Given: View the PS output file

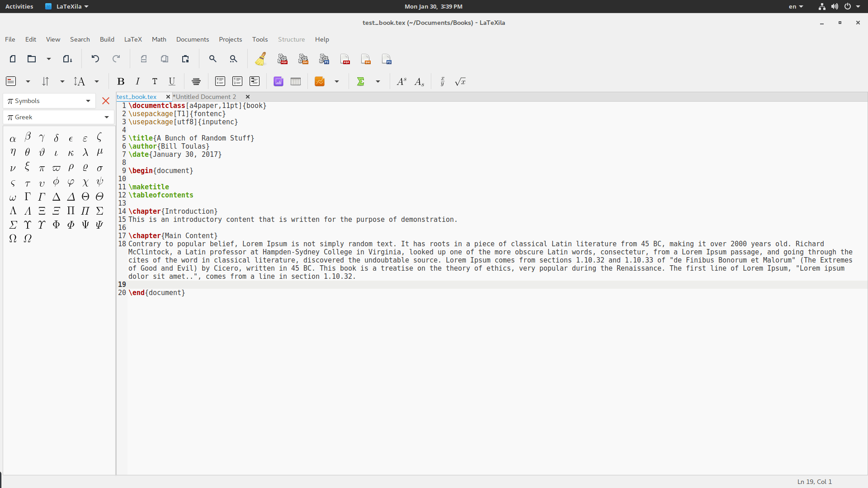Looking at the screenshot, I should click(x=387, y=59).
